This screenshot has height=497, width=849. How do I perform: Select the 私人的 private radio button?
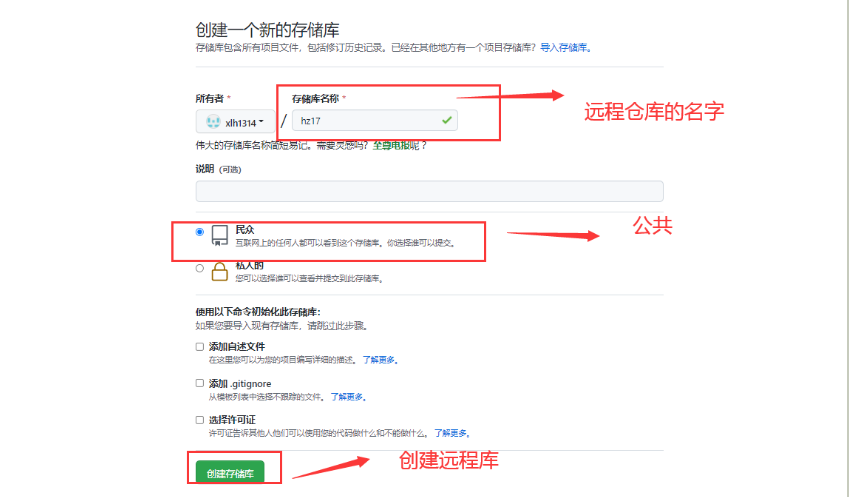tap(200, 268)
